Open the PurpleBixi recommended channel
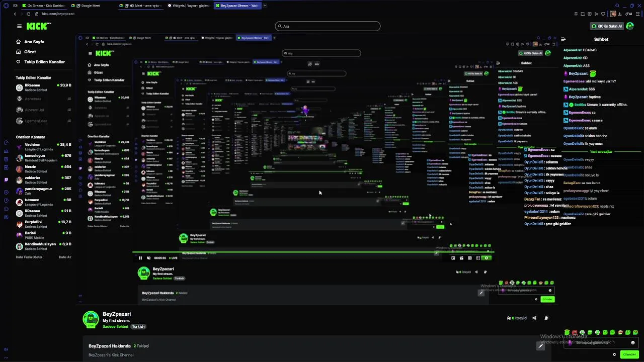Viewport: 644px width, 362px height. [44, 224]
